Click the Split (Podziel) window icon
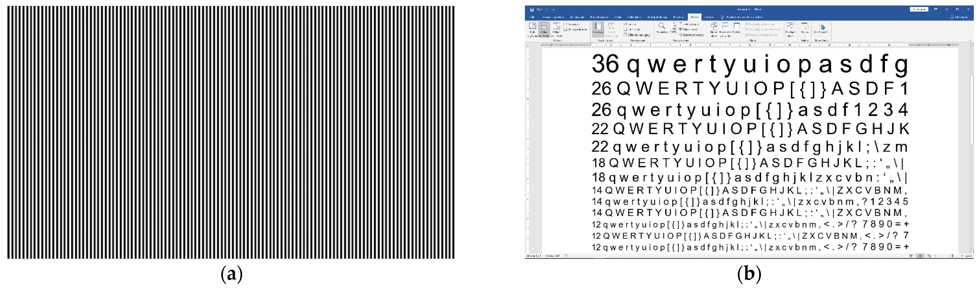Viewport: 980px width, 290px height. (736, 26)
